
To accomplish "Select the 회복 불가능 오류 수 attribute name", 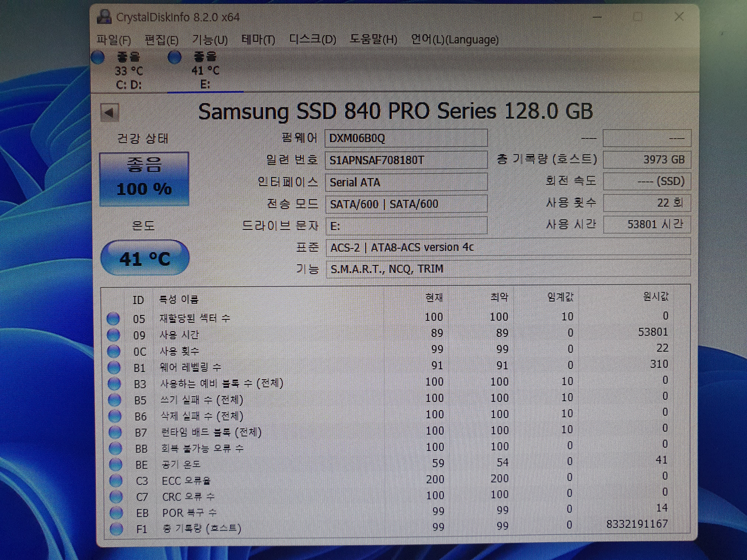I will (202, 448).
